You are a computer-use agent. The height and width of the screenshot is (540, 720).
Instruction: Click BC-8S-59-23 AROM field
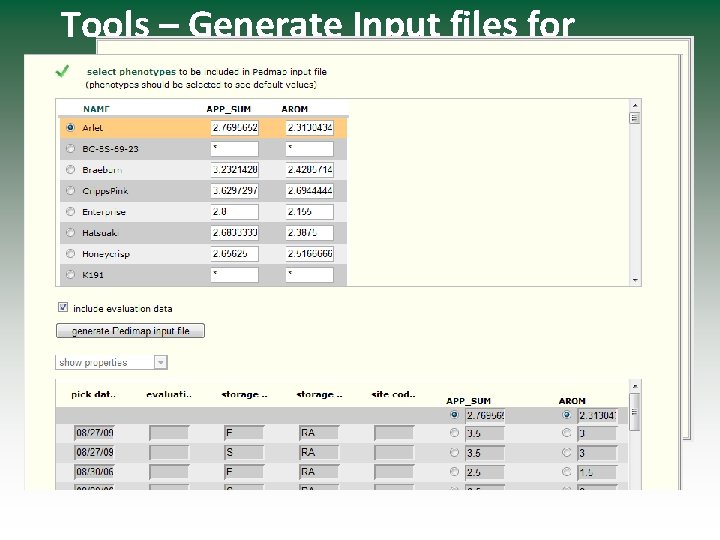click(x=309, y=149)
